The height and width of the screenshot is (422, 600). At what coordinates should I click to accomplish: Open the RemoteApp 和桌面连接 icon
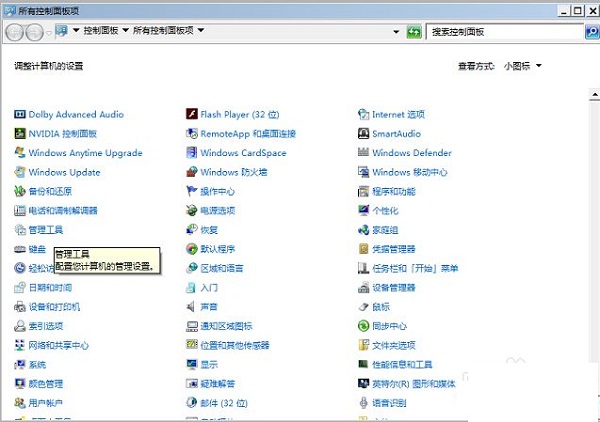coord(191,134)
